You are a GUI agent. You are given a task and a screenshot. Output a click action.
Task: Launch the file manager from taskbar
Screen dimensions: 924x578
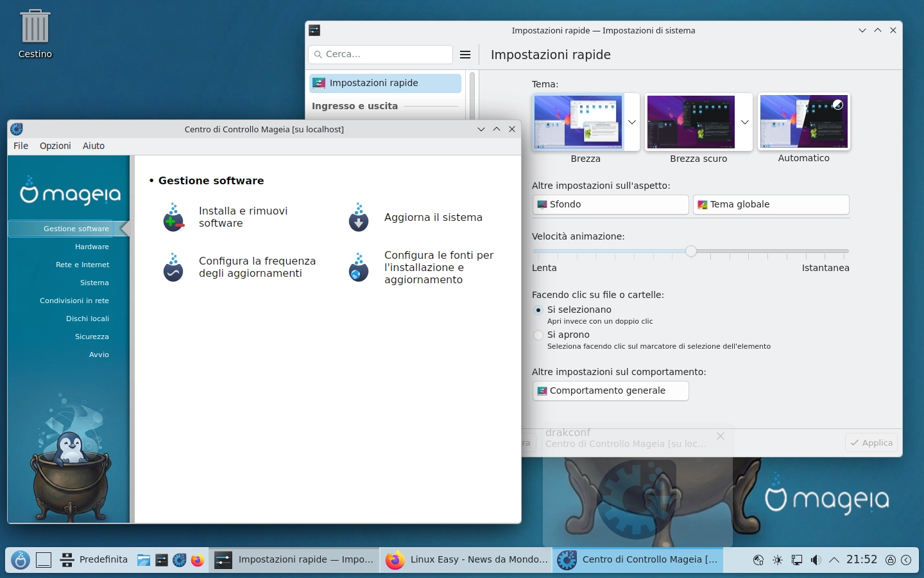(x=143, y=560)
